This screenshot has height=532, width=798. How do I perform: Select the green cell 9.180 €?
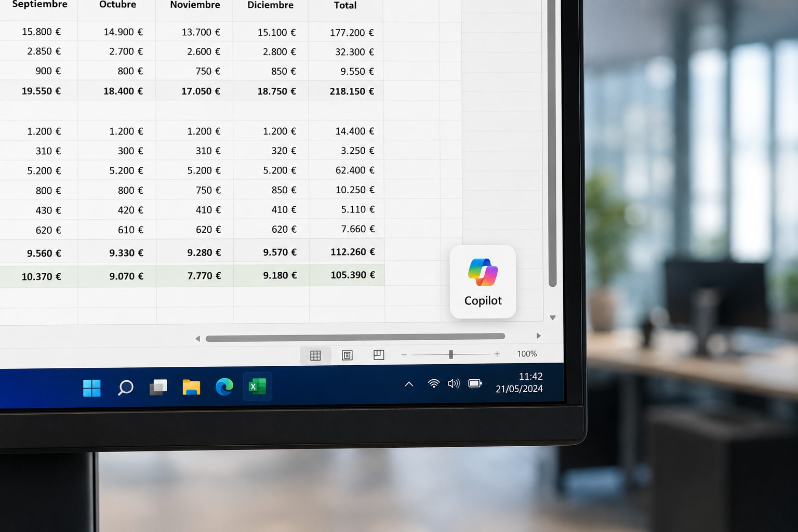271,275
